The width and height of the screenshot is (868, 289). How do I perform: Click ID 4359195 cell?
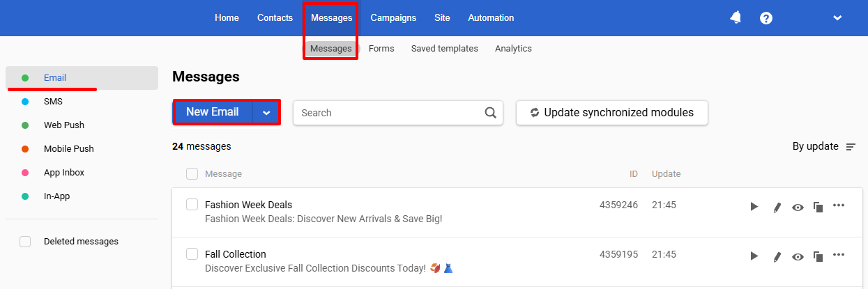point(618,254)
